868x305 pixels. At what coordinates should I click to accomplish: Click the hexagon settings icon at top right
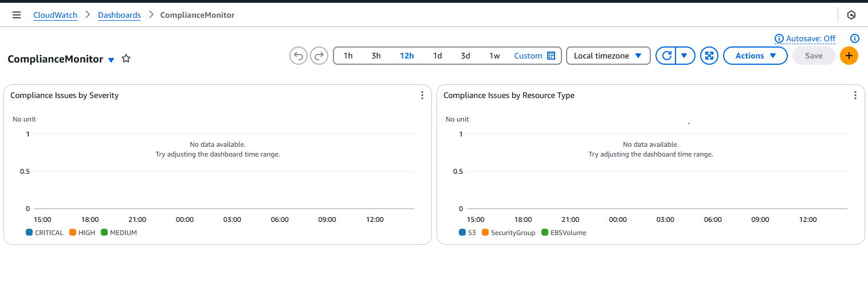click(851, 15)
